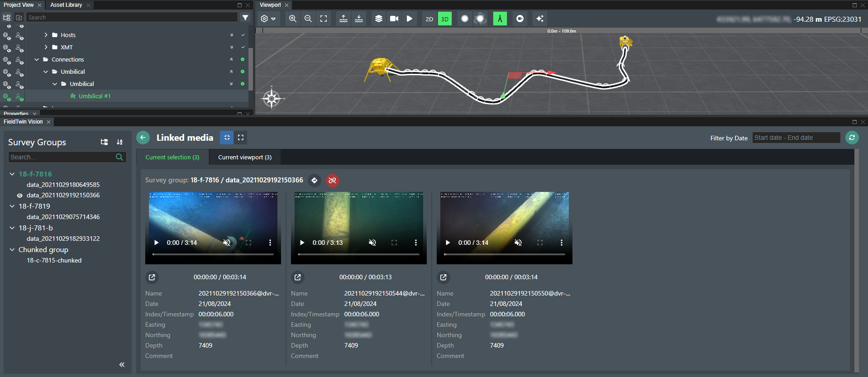The image size is (868, 377).
Task: Collapse the 18-f-7819 survey group
Action: tap(12, 206)
